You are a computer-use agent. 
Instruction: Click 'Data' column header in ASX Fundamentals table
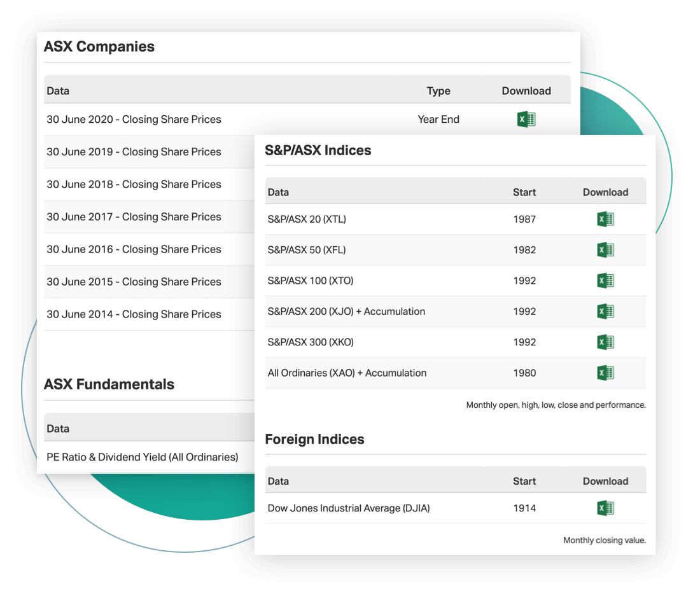point(58,429)
